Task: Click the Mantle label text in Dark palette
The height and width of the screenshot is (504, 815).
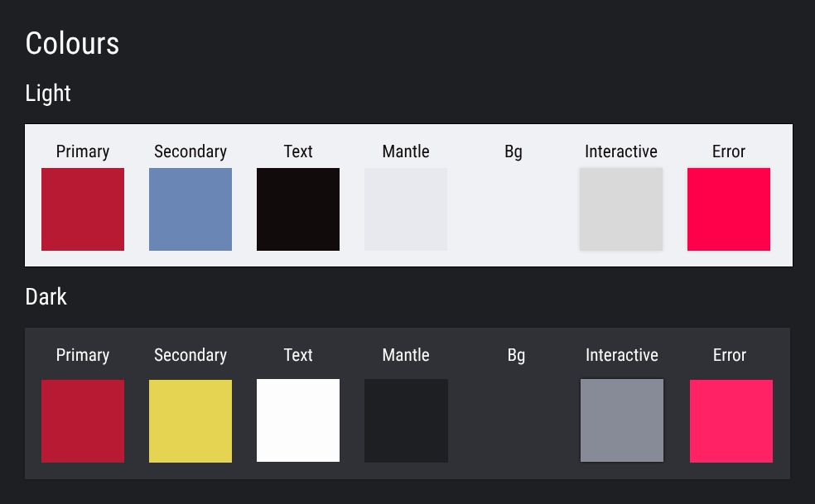Action: click(406, 355)
